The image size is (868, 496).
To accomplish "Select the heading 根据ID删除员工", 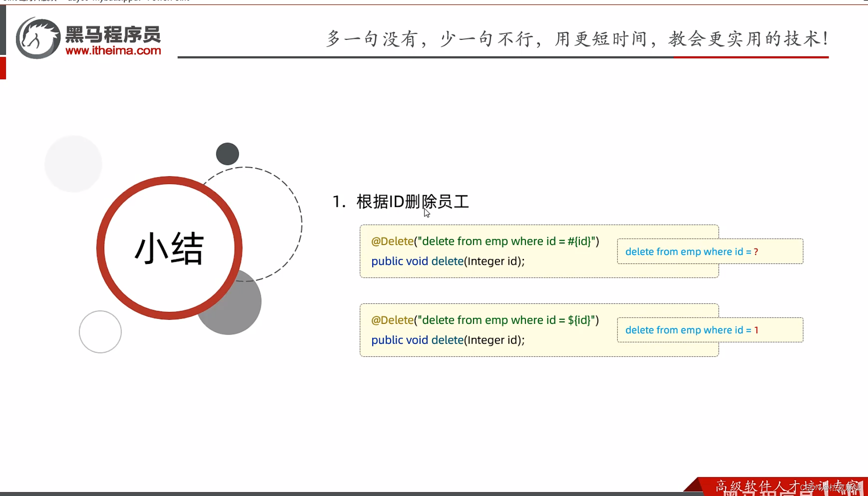I will [x=412, y=201].
